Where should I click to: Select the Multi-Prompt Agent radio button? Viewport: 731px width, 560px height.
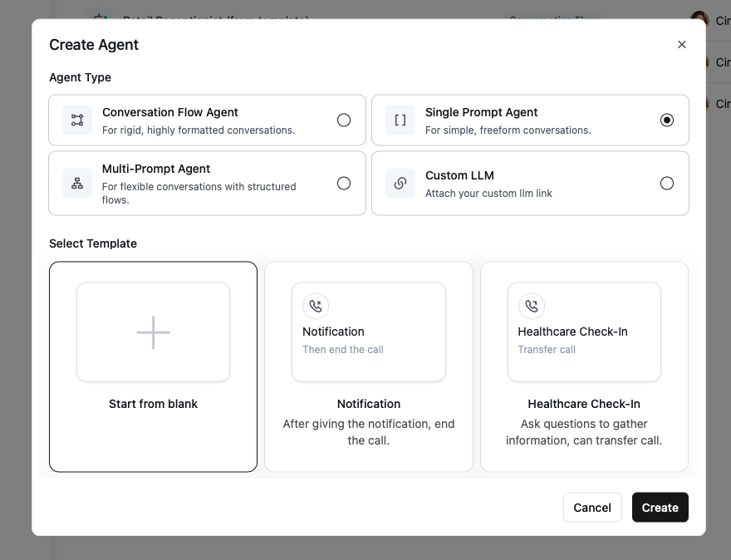344,183
